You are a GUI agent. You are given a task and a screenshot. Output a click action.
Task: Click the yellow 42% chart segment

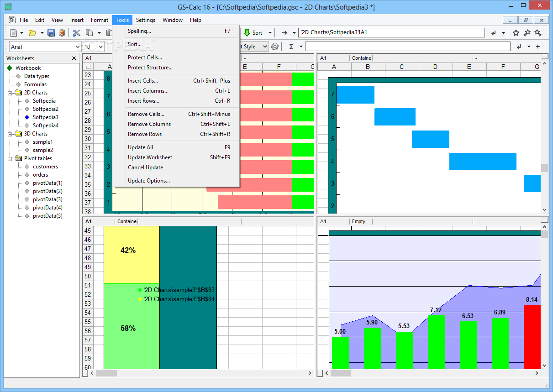[x=132, y=255]
